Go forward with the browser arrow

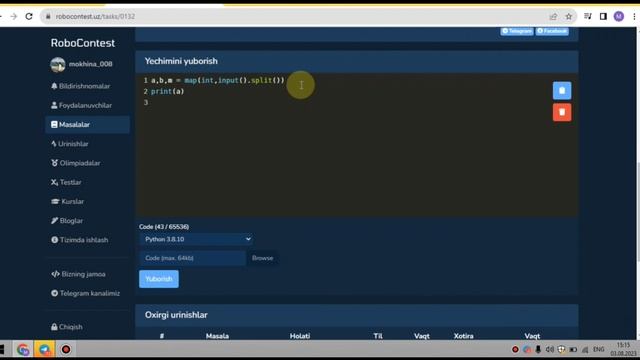[x=14, y=16]
